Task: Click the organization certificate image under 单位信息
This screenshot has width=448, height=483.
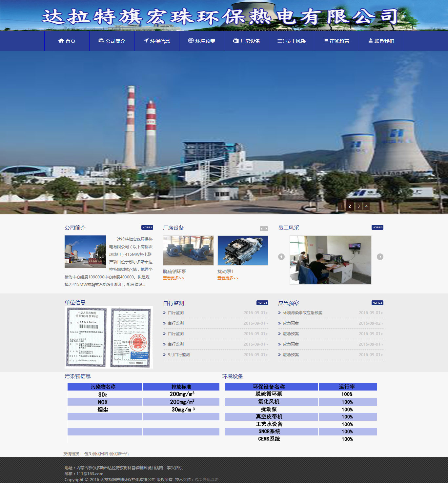Action: (x=109, y=337)
